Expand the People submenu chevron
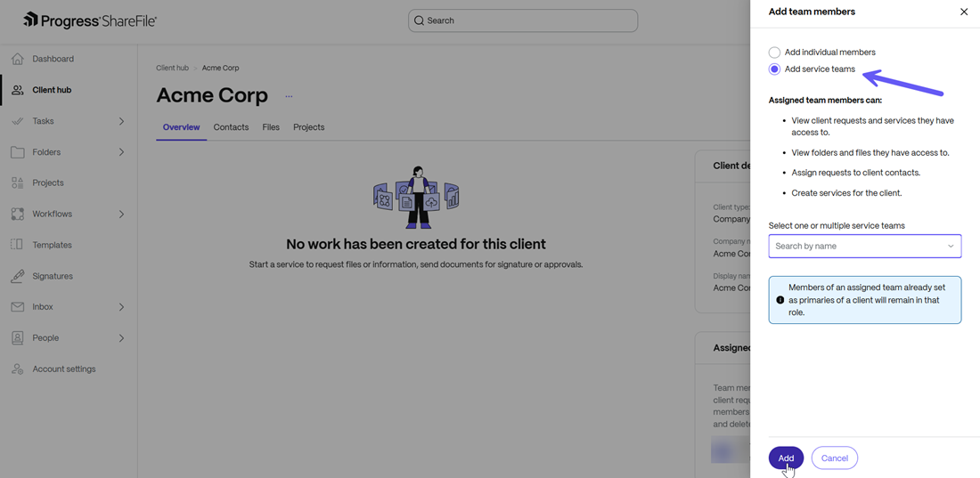Screen dimensions: 980x478 click(x=121, y=338)
